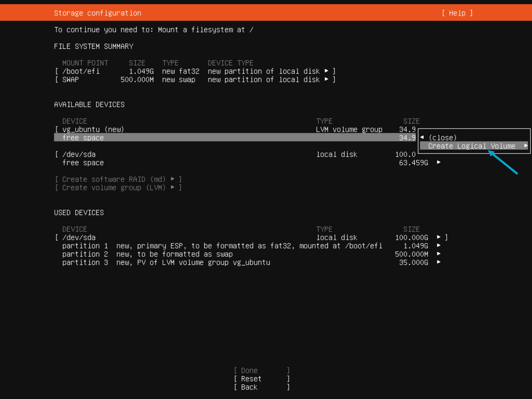532x399 pixels.
Task: Click left arrow icon next to (close)
Action: point(422,138)
